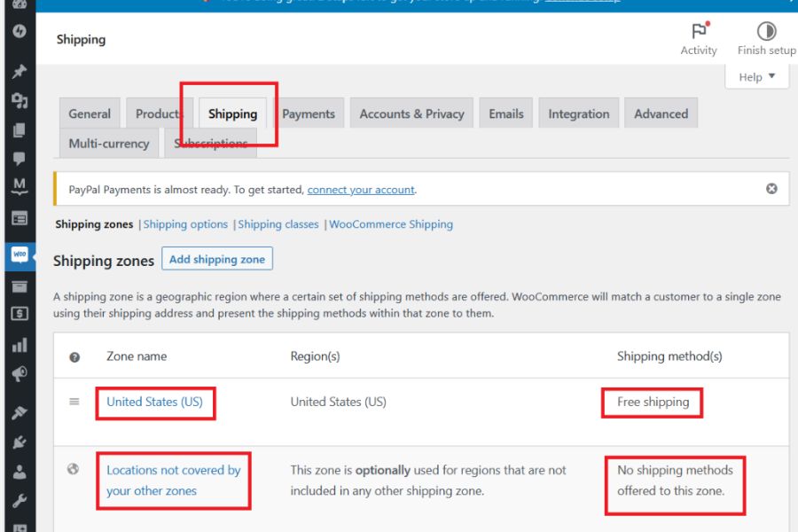
Task: Click the Add shipping zone button
Action: (217, 259)
